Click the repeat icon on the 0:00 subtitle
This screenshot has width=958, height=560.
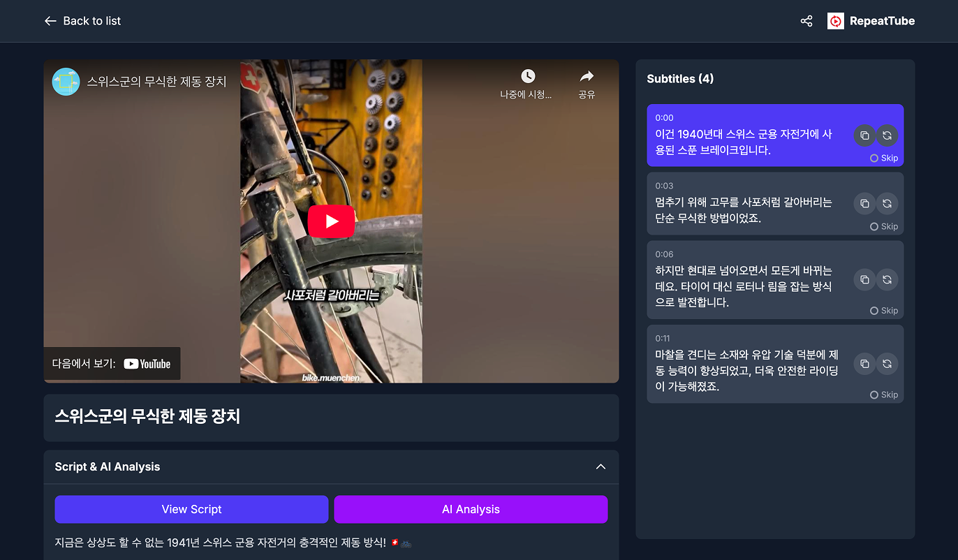click(887, 135)
